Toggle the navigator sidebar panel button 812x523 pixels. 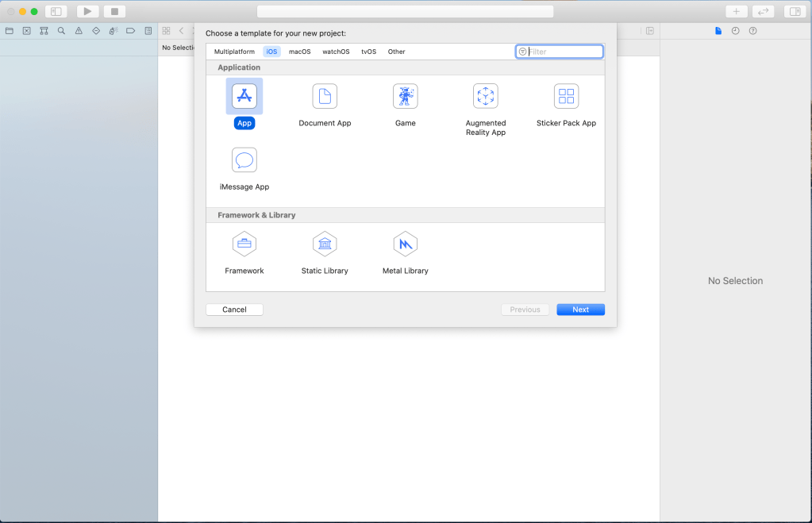coord(56,11)
